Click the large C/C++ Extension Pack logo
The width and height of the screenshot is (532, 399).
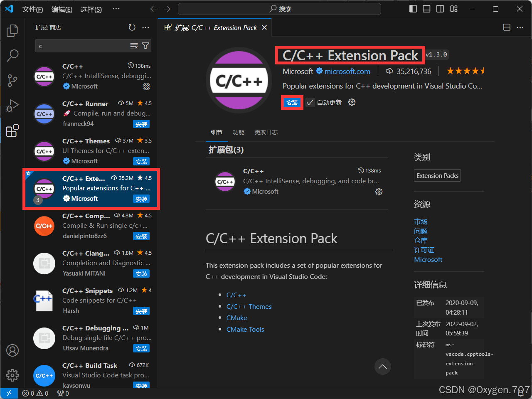point(239,80)
